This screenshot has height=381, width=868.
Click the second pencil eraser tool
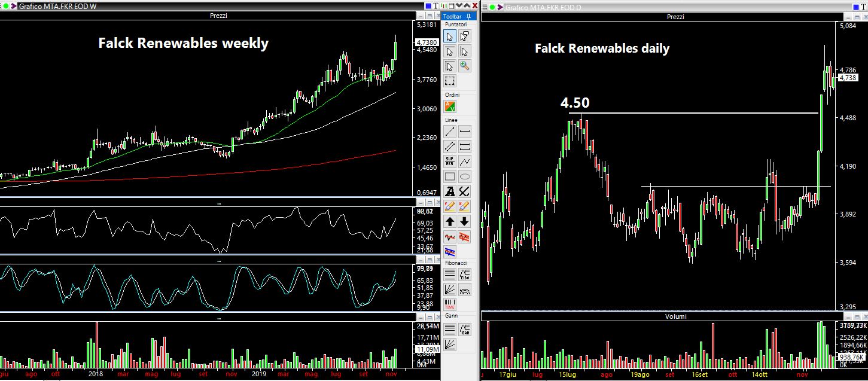point(464,206)
